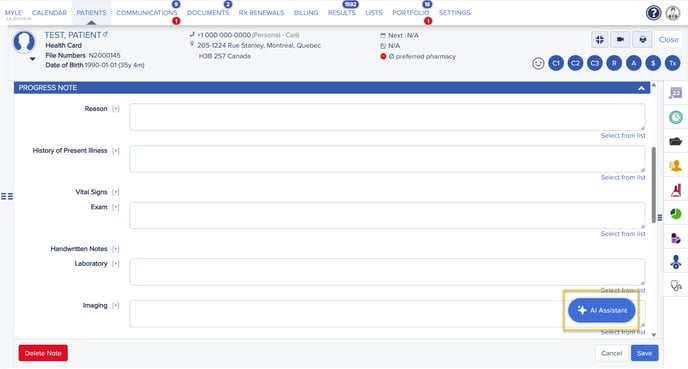Expand the Reason field plus toggle

(115, 109)
